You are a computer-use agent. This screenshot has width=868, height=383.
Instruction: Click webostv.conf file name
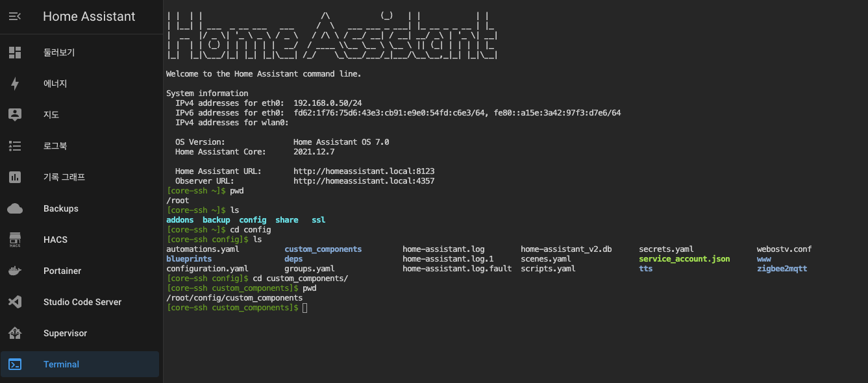pos(784,249)
